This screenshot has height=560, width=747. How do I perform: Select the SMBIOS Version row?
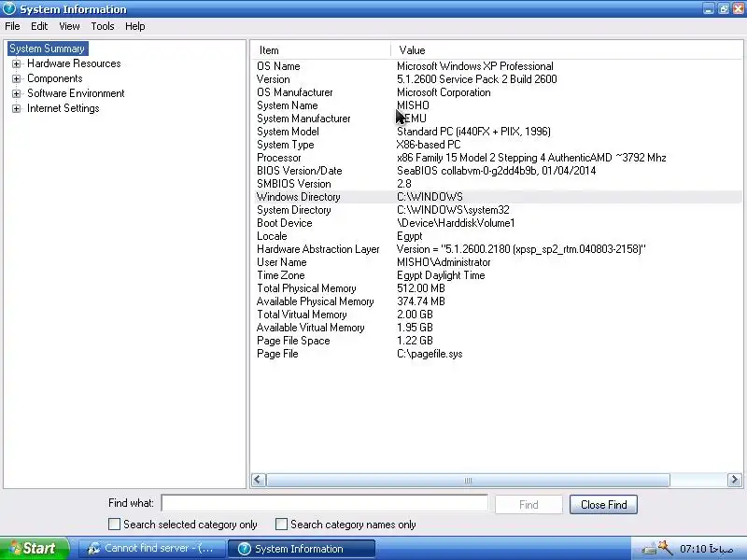498,184
